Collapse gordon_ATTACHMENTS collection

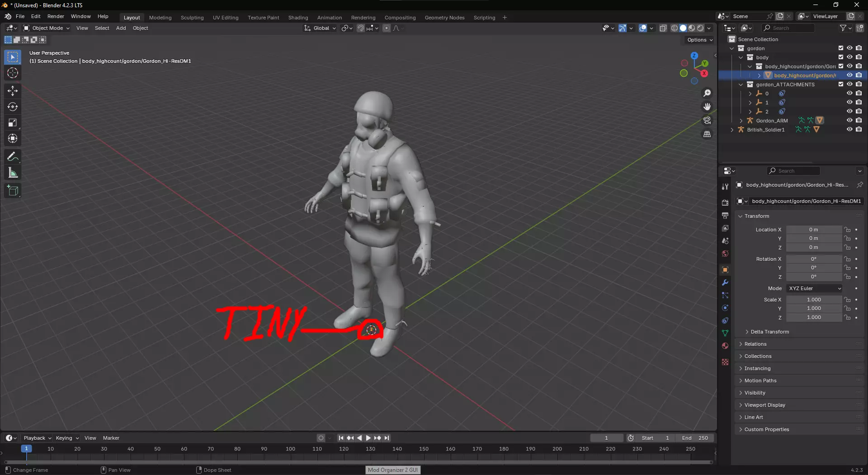(x=741, y=85)
